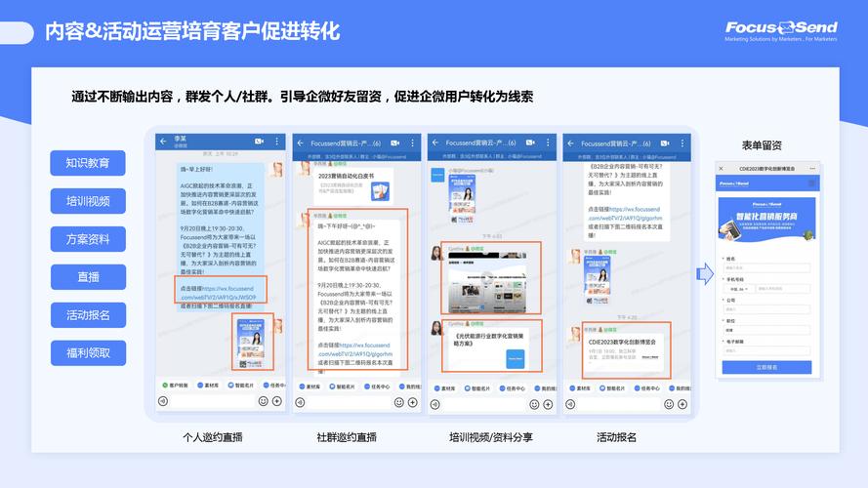Tap voice input icon in 李某 chat
Image resolution: width=868 pixels, height=488 pixels.
click(163, 401)
